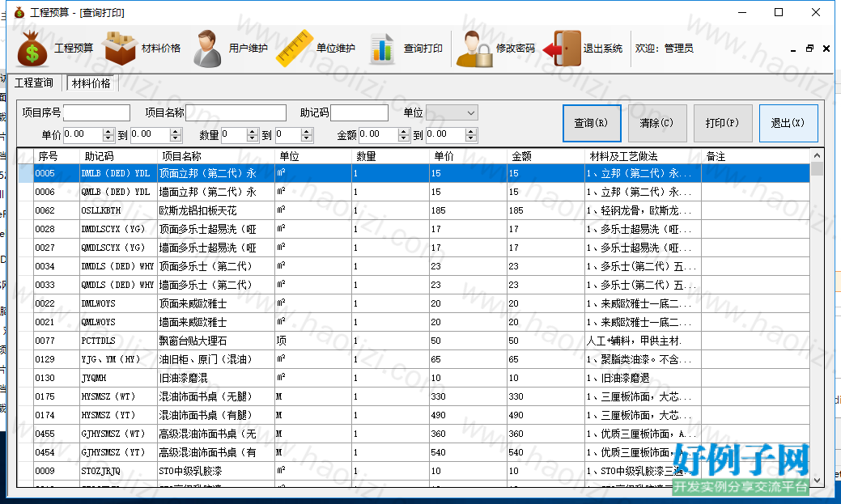841x504 pixels.
Task: Select the 旧油漆磨退 row
Action: click(414, 378)
